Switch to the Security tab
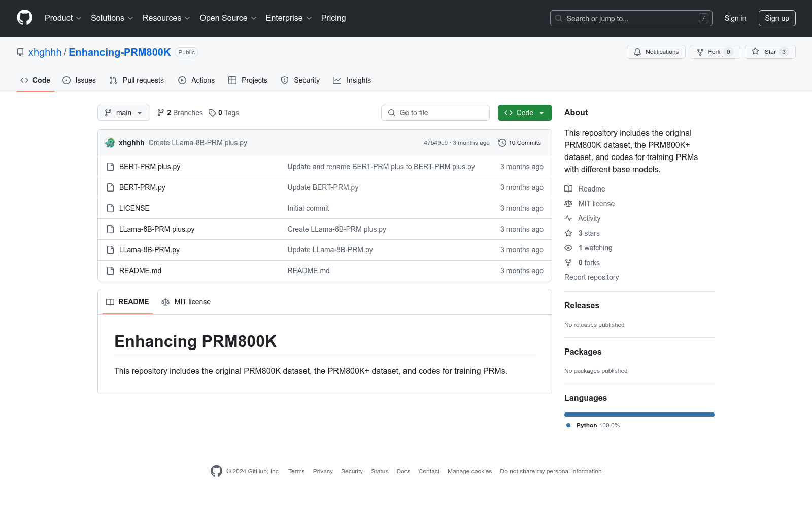This screenshot has height=508, width=812. tap(300, 80)
